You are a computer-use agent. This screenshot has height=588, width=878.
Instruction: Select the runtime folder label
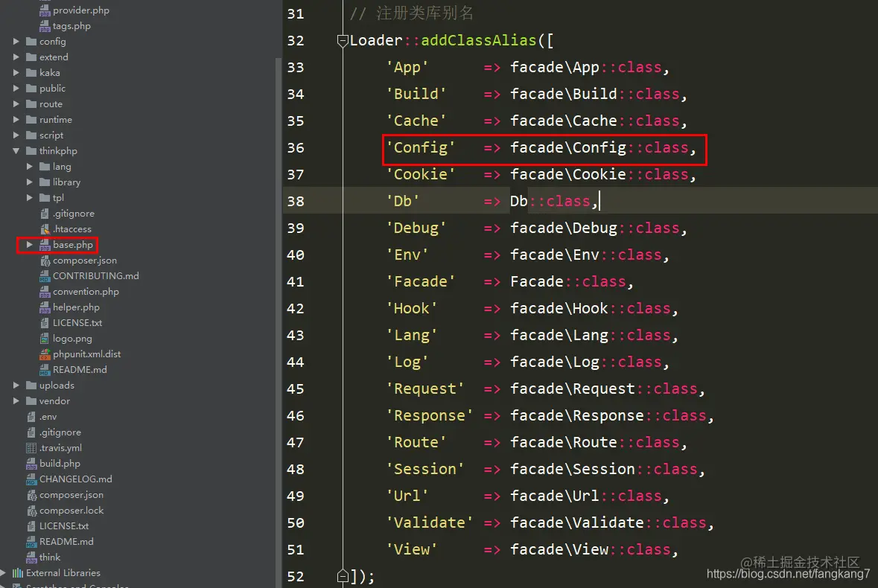(x=56, y=120)
